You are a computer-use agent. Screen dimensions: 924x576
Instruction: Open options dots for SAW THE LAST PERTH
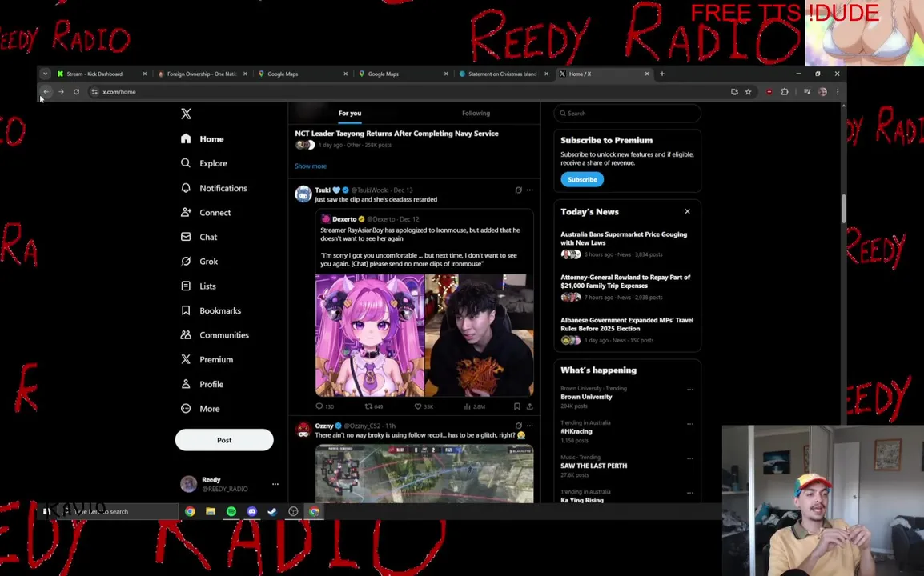(x=690, y=458)
